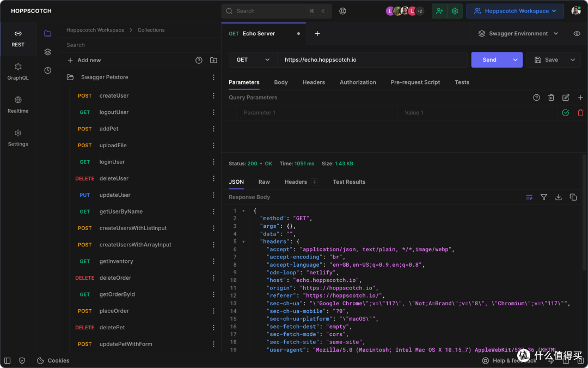
Task: Open more options for createUser request
Action: [x=213, y=96]
